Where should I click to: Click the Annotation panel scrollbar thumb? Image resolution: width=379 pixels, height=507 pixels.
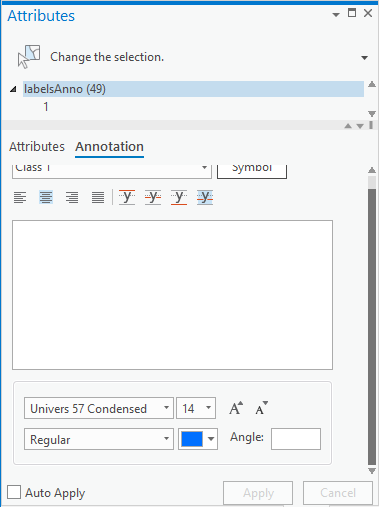(372, 327)
